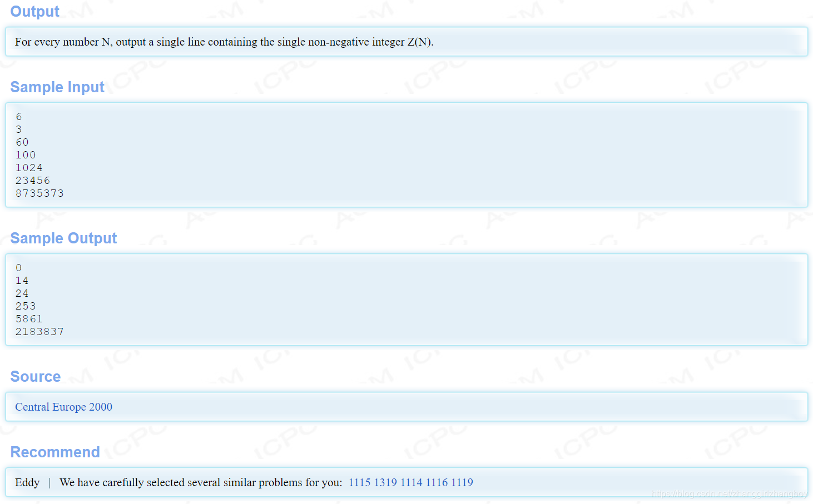Open recommended problem 1319
Screen dimensions: 813x504
[x=385, y=482]
